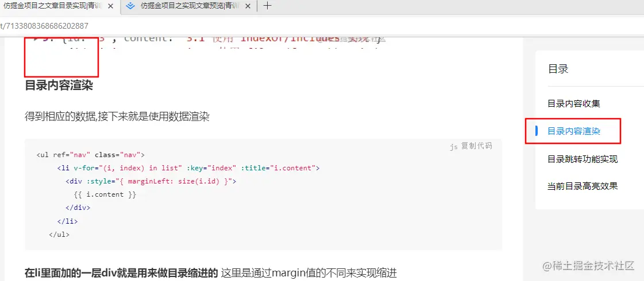Click the closing </div> code line
644x281 pixels.
78,208
